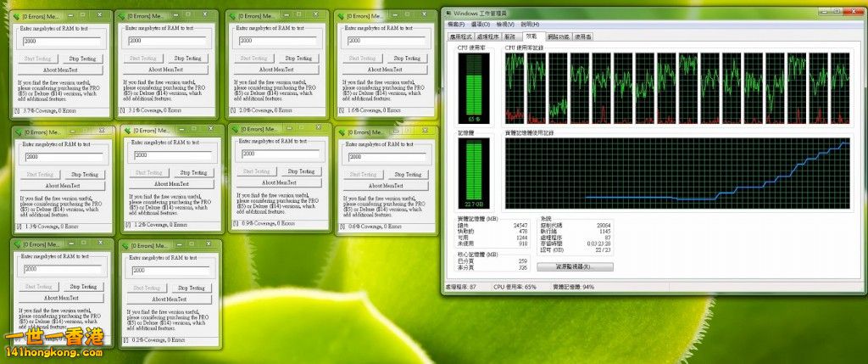Click the Windows Task Manager title bar icon
The width and height of the screenshot is (868, 364).
pyautogui.click(x=448, y=13)
